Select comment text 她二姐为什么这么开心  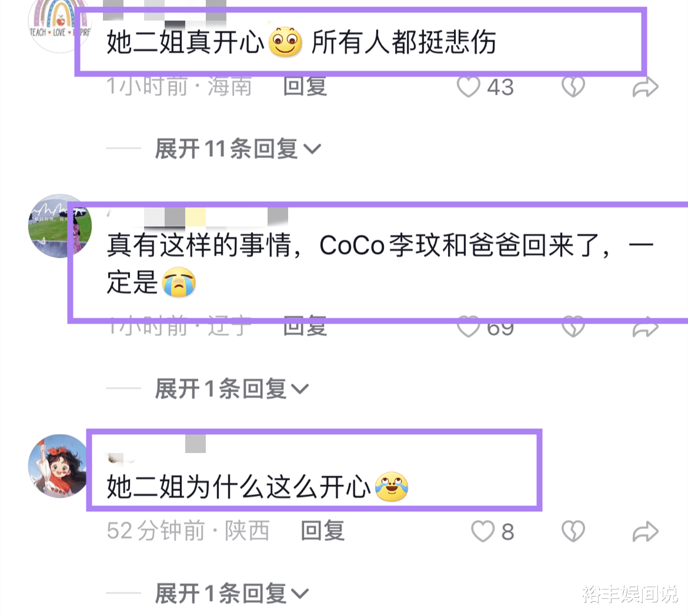(x=239, y=487)
